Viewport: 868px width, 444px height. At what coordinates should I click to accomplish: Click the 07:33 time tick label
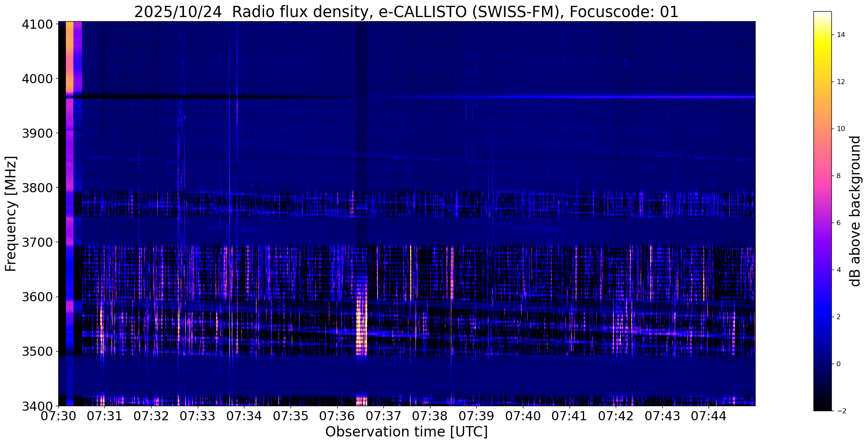click(198, 416)
